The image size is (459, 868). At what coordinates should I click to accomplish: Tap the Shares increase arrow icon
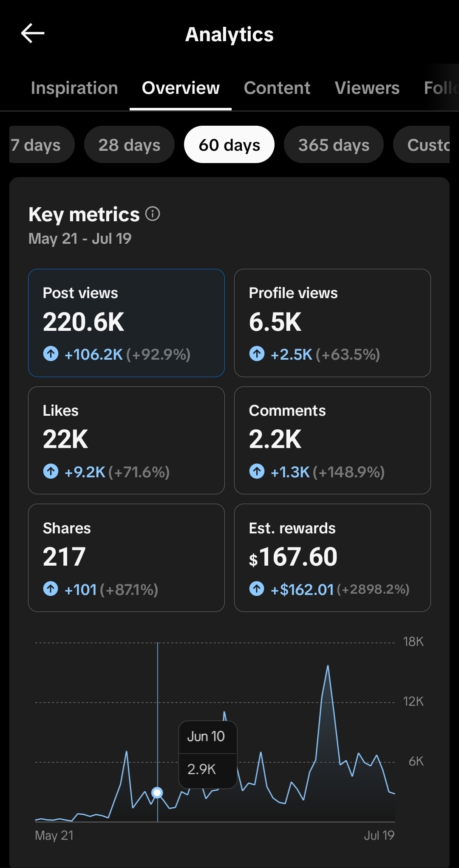(x=51, y=589)
